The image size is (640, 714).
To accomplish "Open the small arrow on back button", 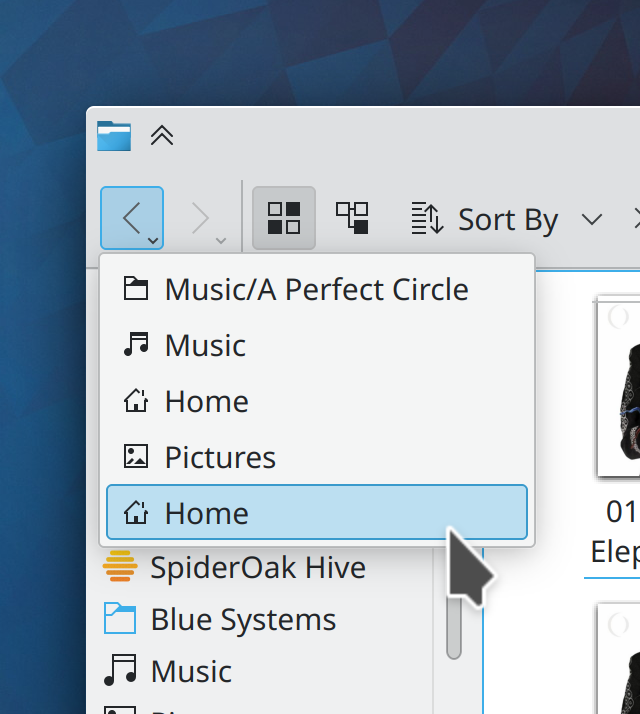I will coord(152,240).
